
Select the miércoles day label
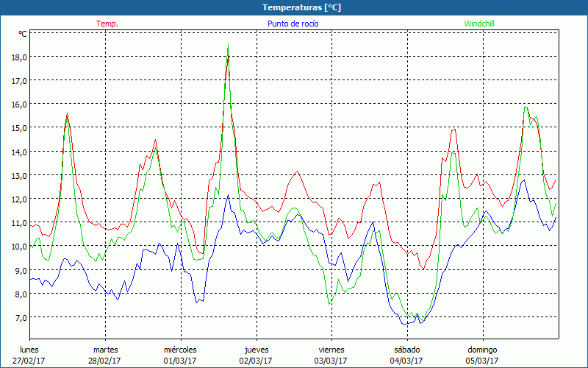[180, 349]
